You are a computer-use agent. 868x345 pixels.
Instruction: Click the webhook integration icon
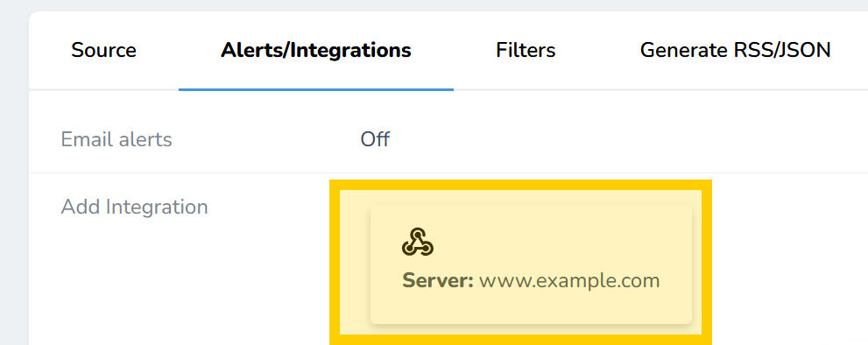coord(418,242)
